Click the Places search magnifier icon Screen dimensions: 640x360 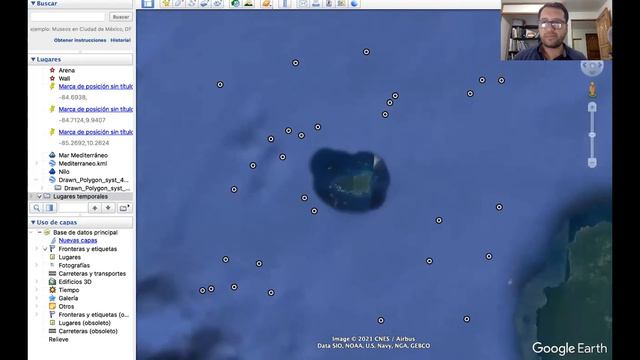(x=36, y=208)
